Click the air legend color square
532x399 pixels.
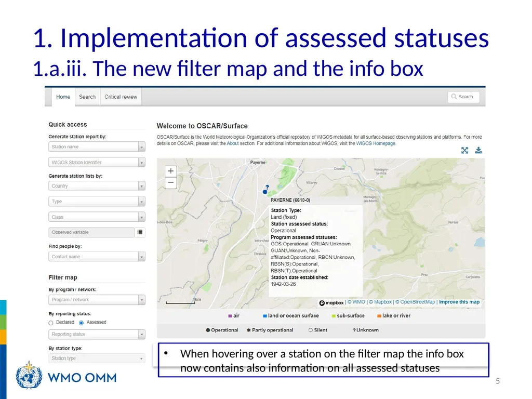(x=230, y=316)
